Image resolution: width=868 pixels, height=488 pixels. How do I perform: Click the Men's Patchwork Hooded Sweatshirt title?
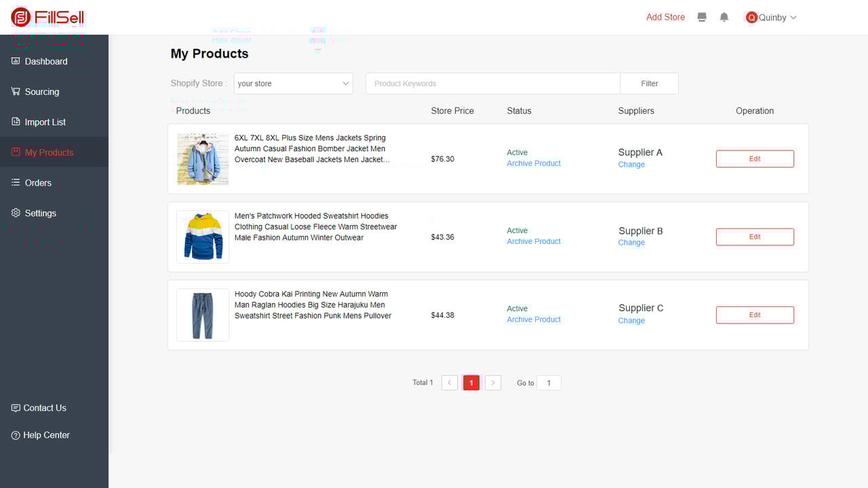[x=316, y=227]
